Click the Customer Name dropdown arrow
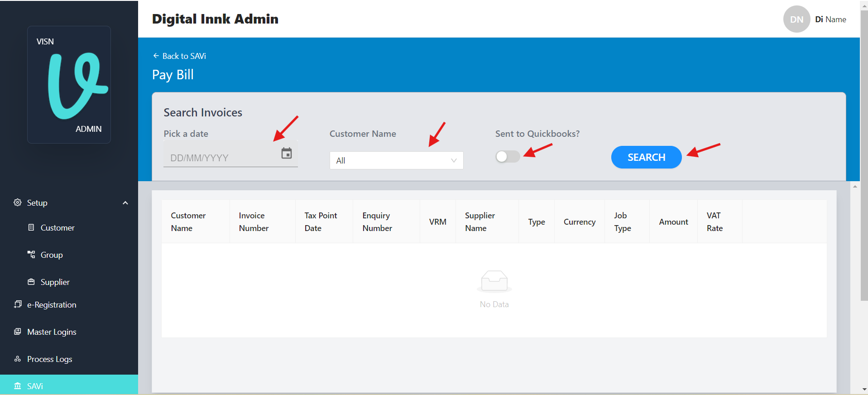Image resolution: width=868 pixels, height=395 pixels. pos(454,160)
